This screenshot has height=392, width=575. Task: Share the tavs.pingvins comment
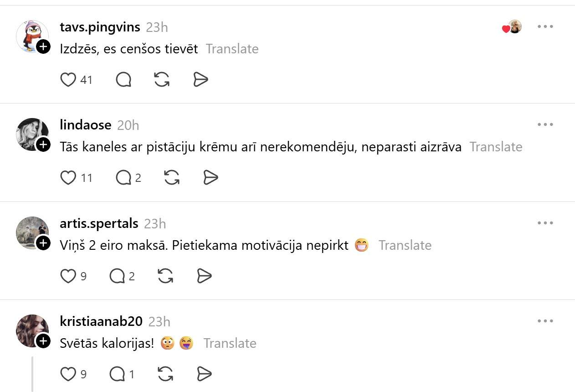point(200,80)
